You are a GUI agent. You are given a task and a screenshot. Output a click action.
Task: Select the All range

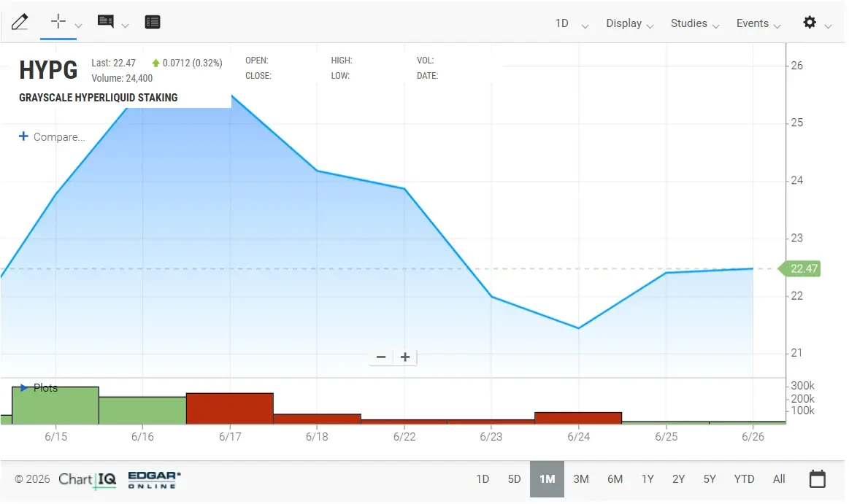point(779,479)
